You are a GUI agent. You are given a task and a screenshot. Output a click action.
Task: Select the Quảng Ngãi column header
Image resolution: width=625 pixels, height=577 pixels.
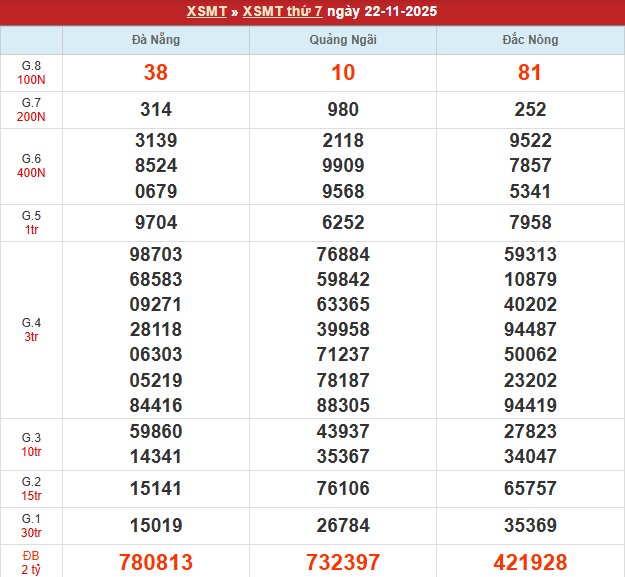343,40
